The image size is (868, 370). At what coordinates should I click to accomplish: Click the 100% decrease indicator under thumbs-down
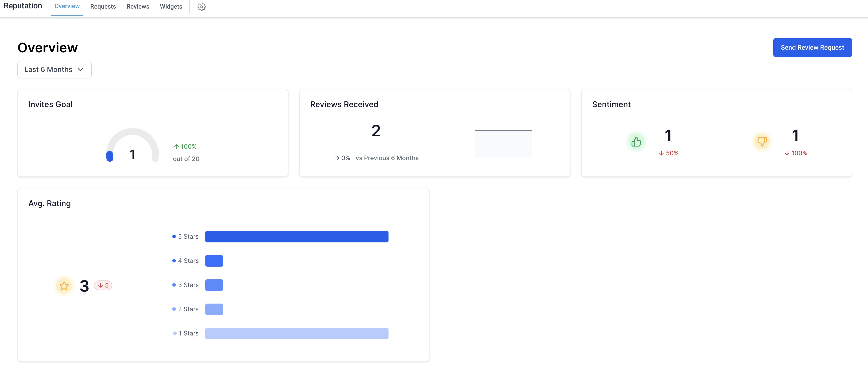(x=795, y=153)
